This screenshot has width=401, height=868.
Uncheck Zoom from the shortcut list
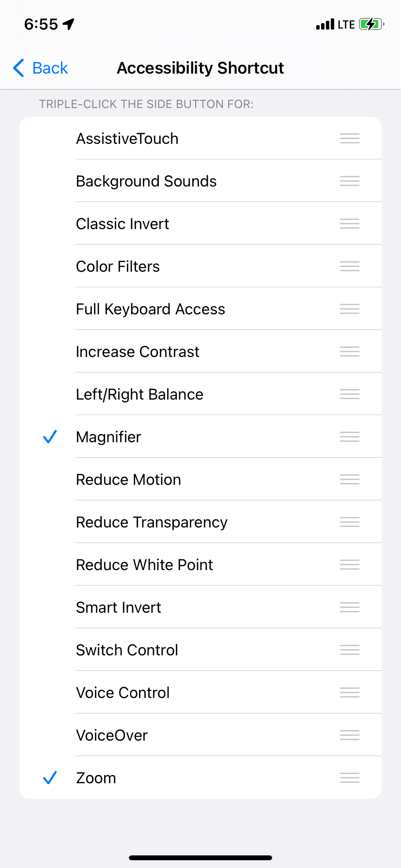coord(50,777)
